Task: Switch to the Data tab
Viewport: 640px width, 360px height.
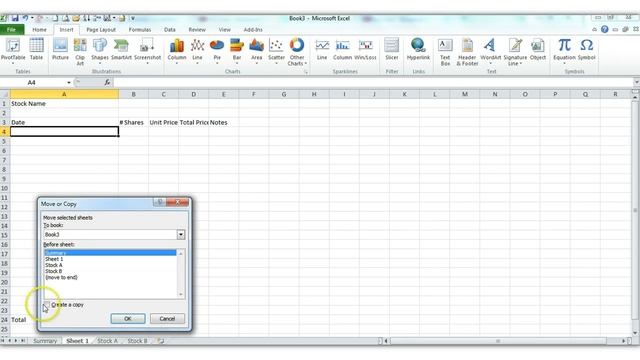Action: pyautogui.click(x=169, y=30)
